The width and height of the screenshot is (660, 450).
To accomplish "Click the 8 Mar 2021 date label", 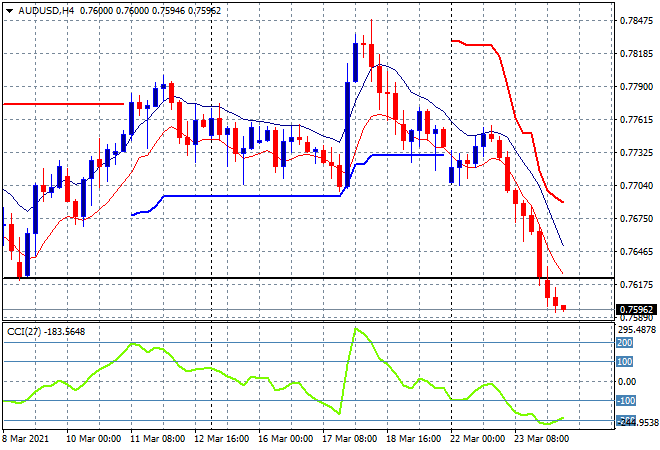I will (x=28, y=438).
